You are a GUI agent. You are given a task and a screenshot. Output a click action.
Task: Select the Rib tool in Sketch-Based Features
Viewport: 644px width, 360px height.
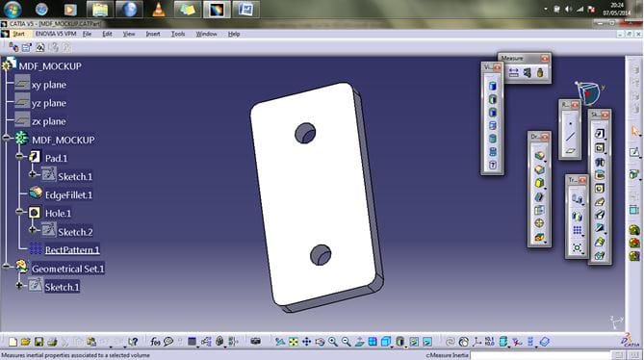[x=599, y=201]
